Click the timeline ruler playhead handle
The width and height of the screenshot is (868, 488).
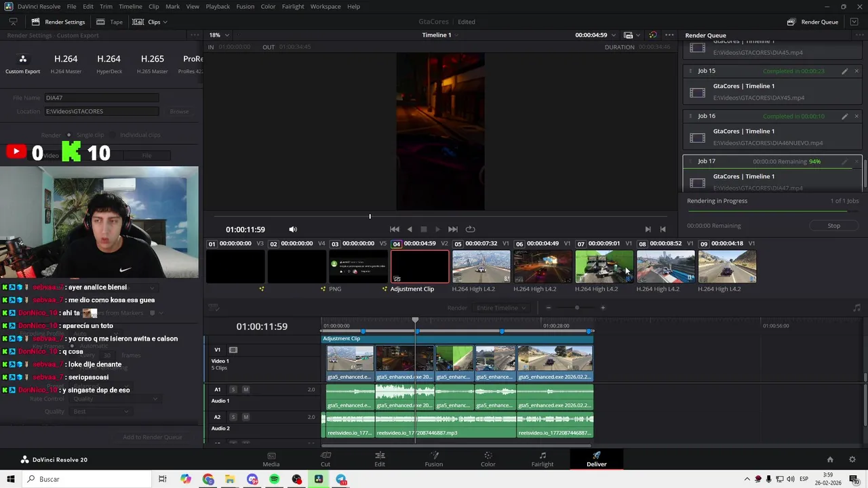pos(415,320)
